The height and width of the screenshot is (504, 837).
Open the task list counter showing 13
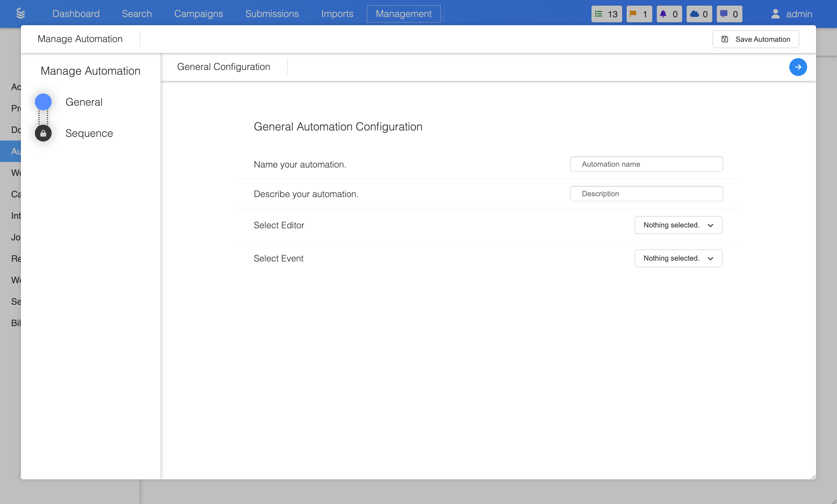[606, 14]
